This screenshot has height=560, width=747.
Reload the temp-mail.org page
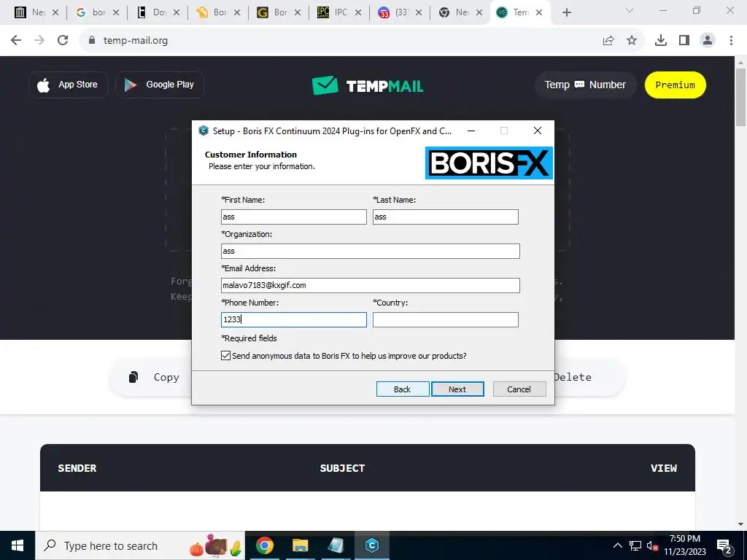click(x=63, y=41)
